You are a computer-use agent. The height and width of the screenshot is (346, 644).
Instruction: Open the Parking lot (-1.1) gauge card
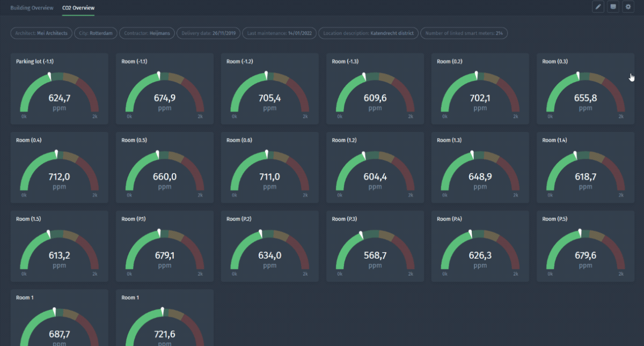[59, 91]
